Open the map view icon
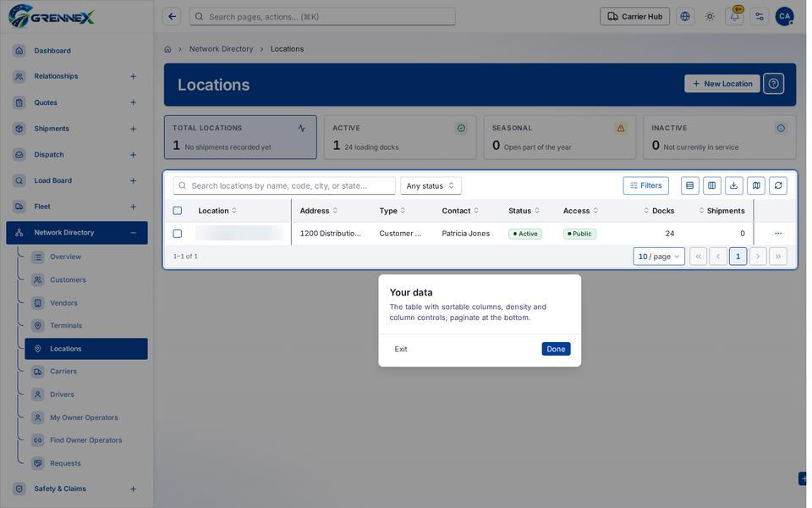 click(756, 185)
